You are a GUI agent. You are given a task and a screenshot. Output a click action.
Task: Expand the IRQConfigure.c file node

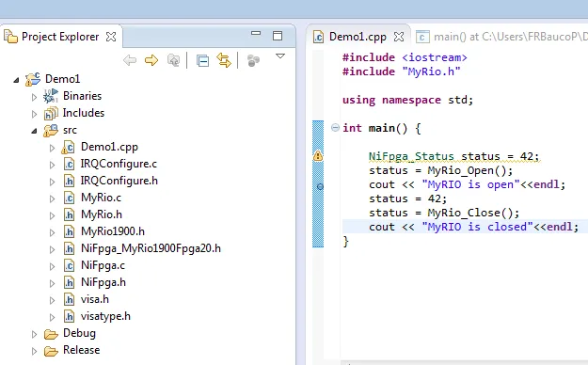tap(52, 165)
